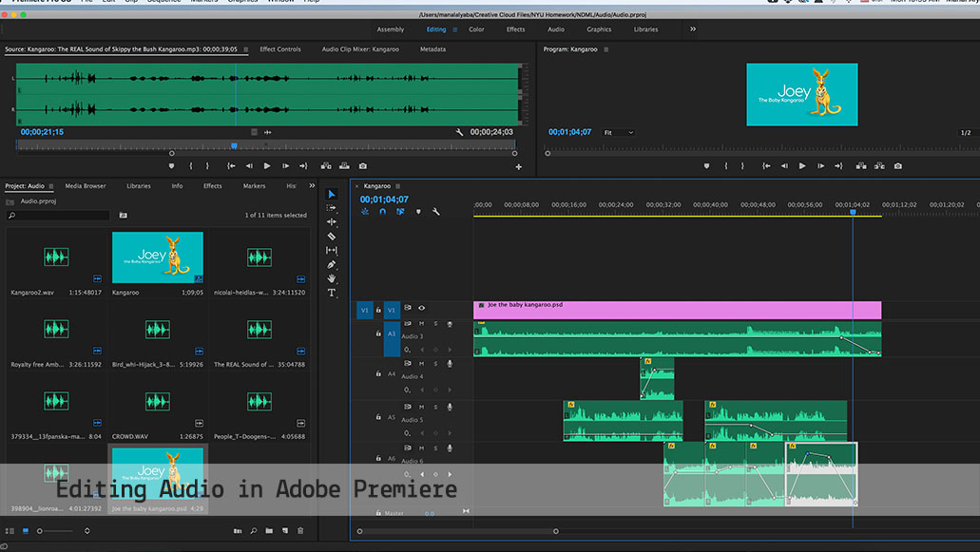Select the Pen tool

332,264
